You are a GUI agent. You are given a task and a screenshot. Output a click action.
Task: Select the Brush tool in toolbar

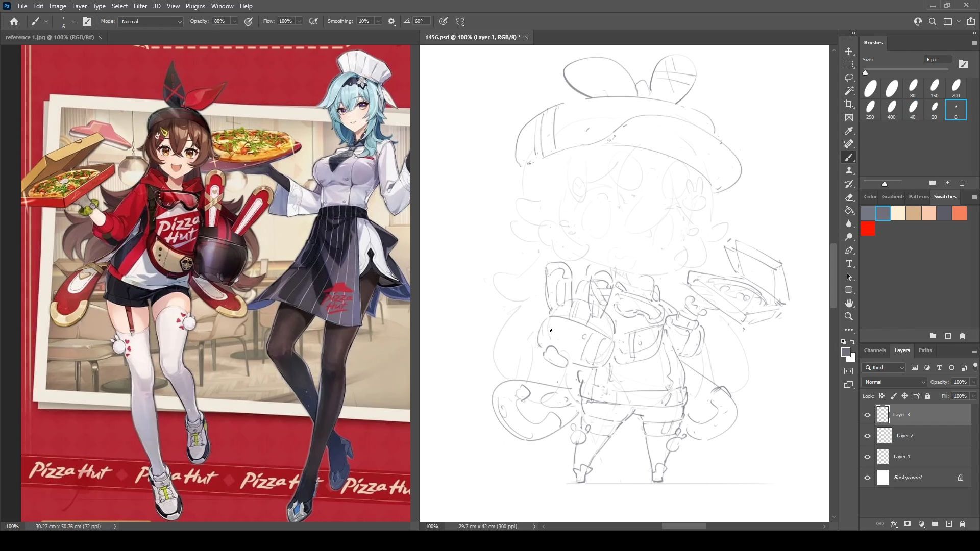[849, 158]
